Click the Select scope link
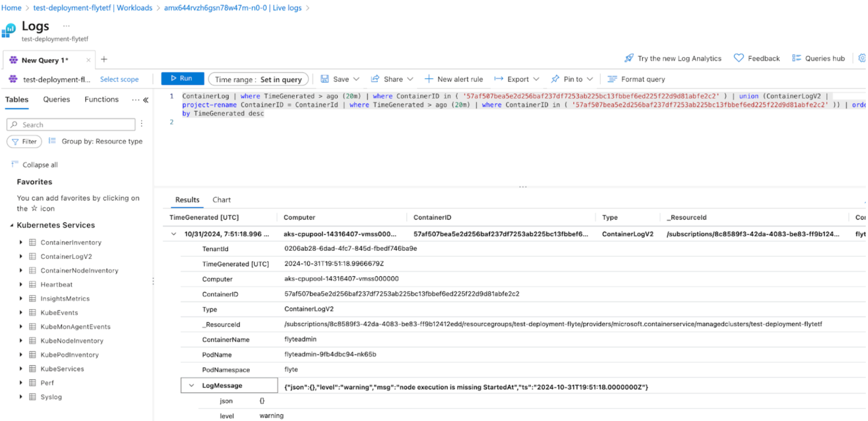This screenshot has width=868, height=421. click(119, 79)
